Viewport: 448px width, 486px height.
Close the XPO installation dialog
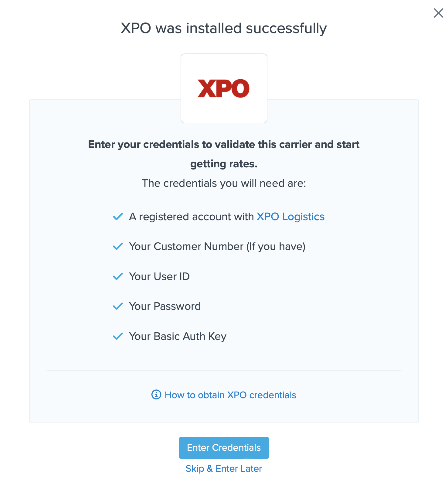438,13
